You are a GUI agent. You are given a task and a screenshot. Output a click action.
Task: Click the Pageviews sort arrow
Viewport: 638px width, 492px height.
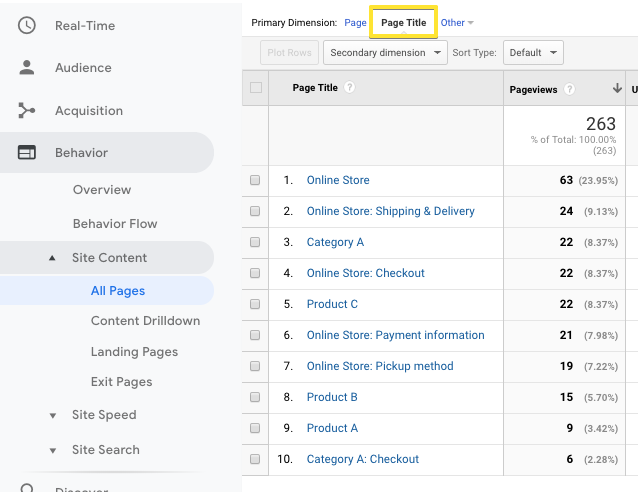coord(617,89)
